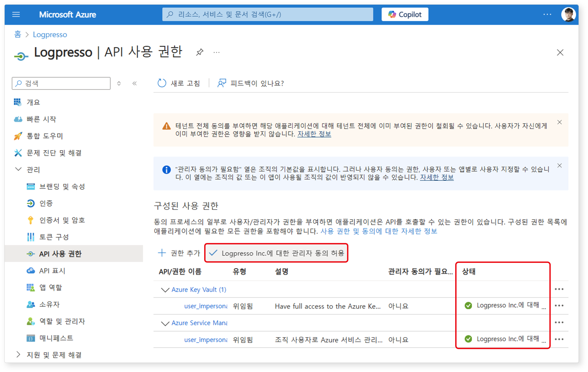Select API 사용 권한 in sidebar
Image resolution: width=588 pixels, height=372 pixels.
coord(74,254)
